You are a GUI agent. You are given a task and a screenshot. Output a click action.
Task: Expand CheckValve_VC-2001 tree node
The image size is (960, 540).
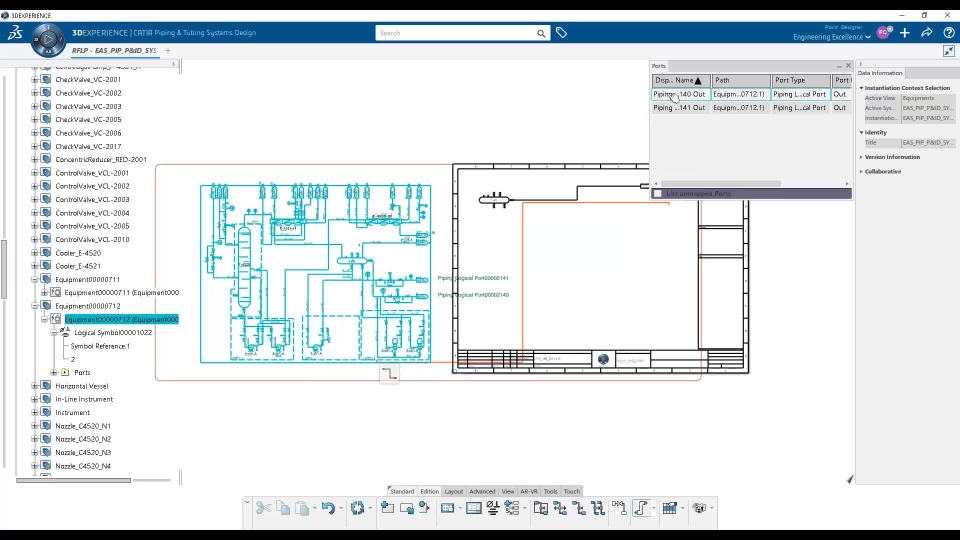(x=35, y=80)
